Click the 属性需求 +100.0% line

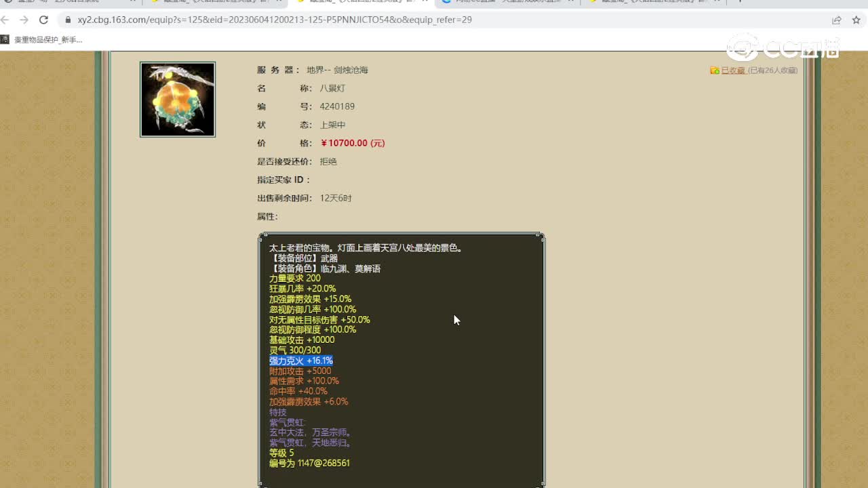[304, 381]
